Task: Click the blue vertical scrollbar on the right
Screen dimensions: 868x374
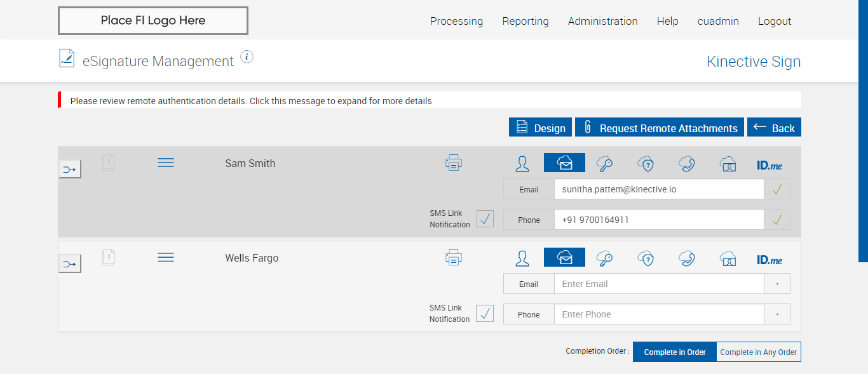Action: coord(863,127)
